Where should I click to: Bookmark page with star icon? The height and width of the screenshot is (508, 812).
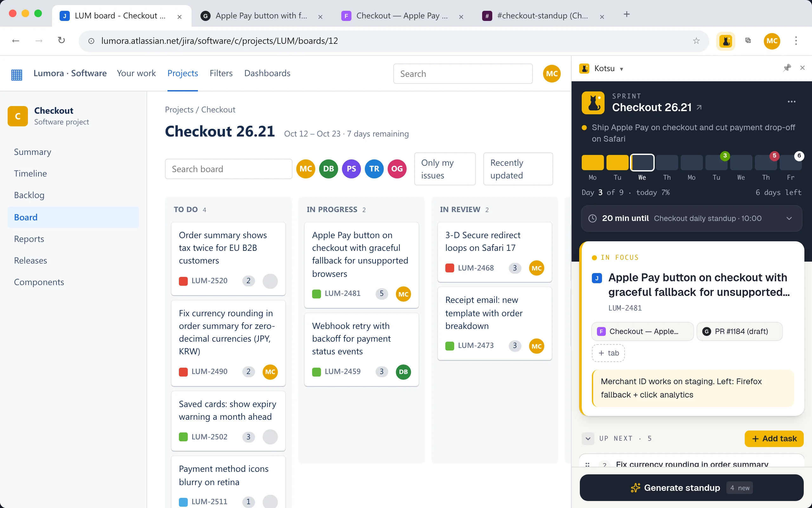[x=696, y=41]
